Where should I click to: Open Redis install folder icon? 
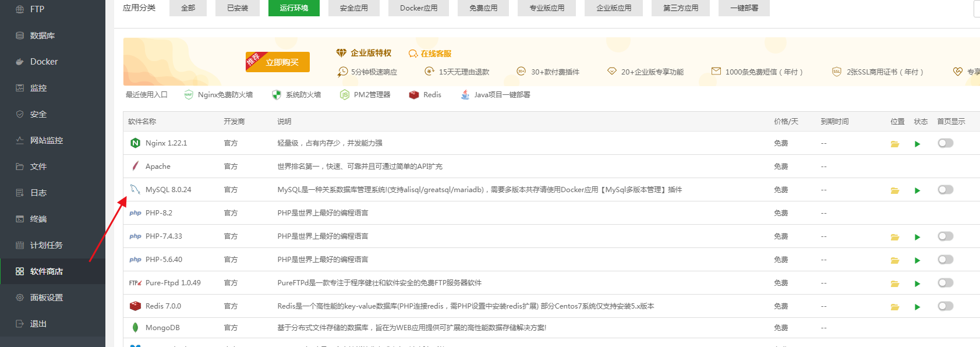(x=895, y=307)
